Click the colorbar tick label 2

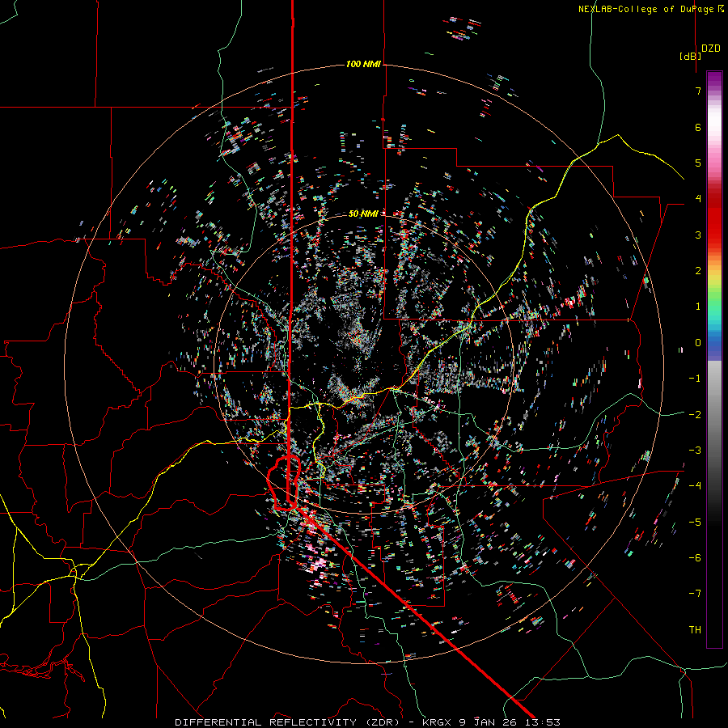click(x=698, y=271)
